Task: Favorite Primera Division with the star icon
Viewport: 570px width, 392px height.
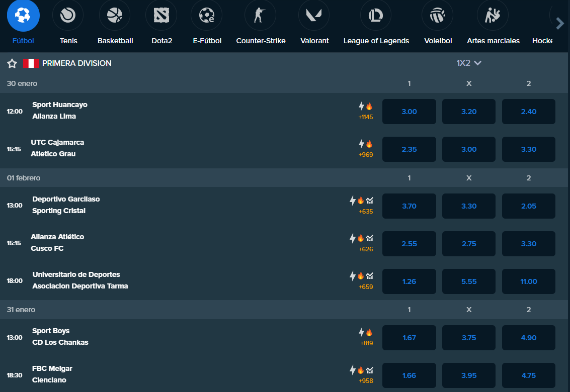Action: 12,64
